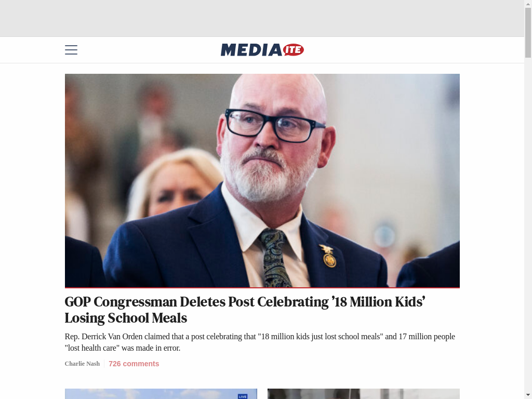Click the Rep. Derrick Van Orden summary text
Screen dimensions: 532x399
[260, 342]
